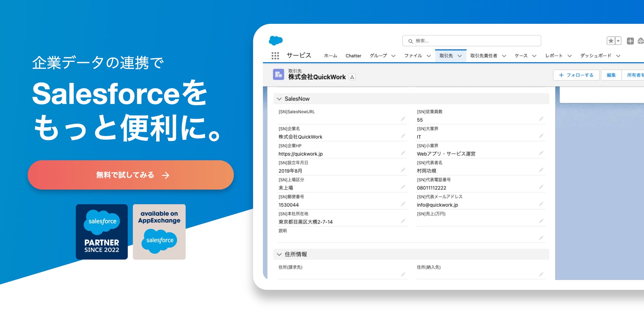
Task: Edit the [SN]SalesNowURL field pencil icon
Action: coord(403,119)
